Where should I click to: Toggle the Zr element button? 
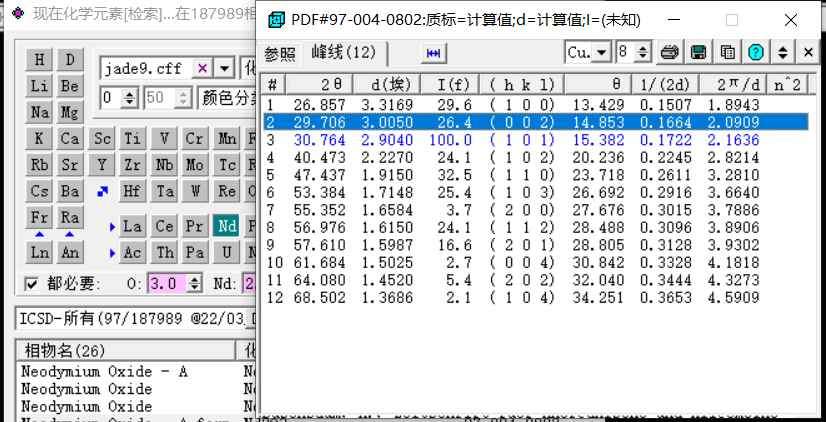(132, 165)
